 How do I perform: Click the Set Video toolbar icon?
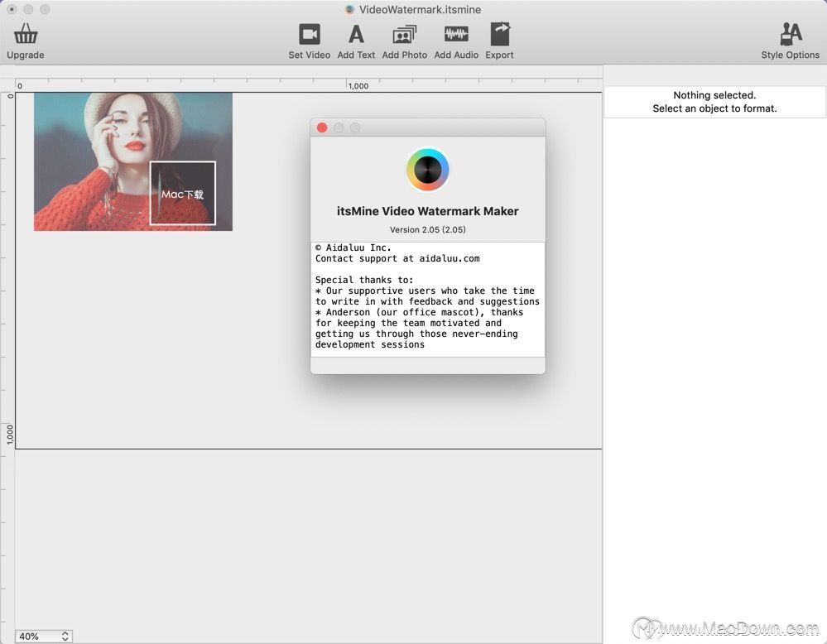[x=310, y=35]
